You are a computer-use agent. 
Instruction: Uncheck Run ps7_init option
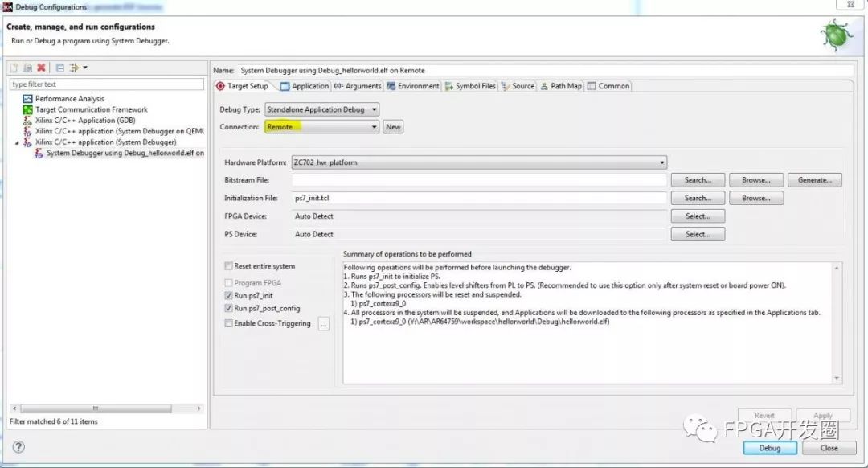click(229, 296)
